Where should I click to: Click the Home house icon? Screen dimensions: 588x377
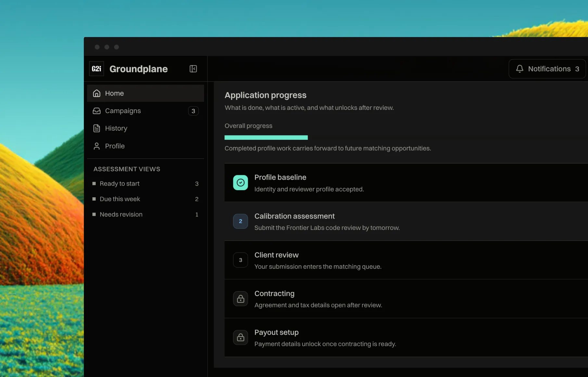[x=96, y=93]
